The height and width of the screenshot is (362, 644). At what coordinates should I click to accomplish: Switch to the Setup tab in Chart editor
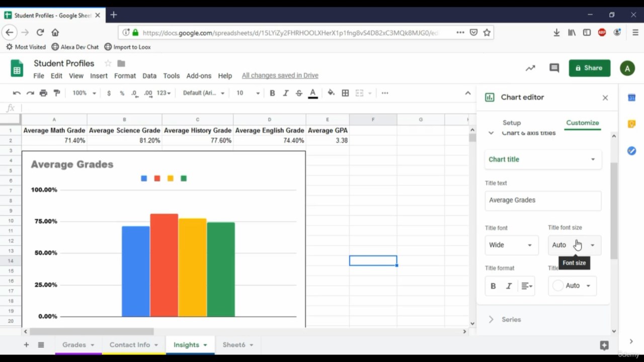click(x=512, y=123)
